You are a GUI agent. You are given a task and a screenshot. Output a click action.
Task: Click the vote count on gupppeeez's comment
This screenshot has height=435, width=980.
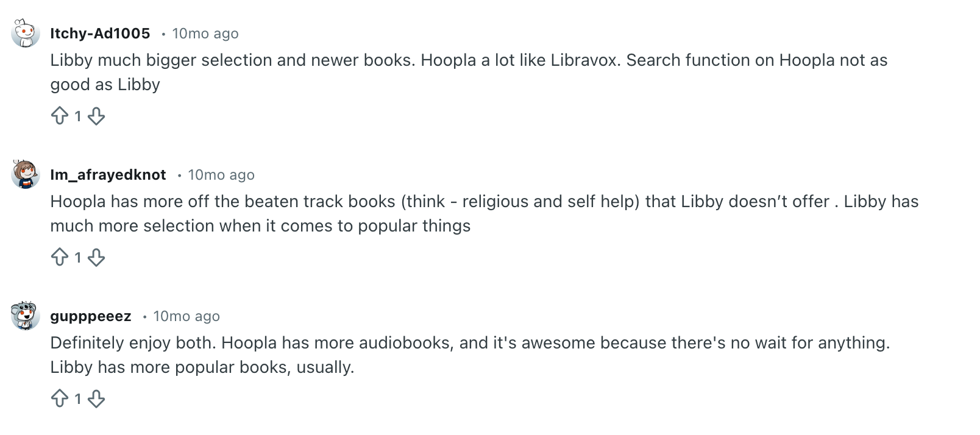click(78, 398)
